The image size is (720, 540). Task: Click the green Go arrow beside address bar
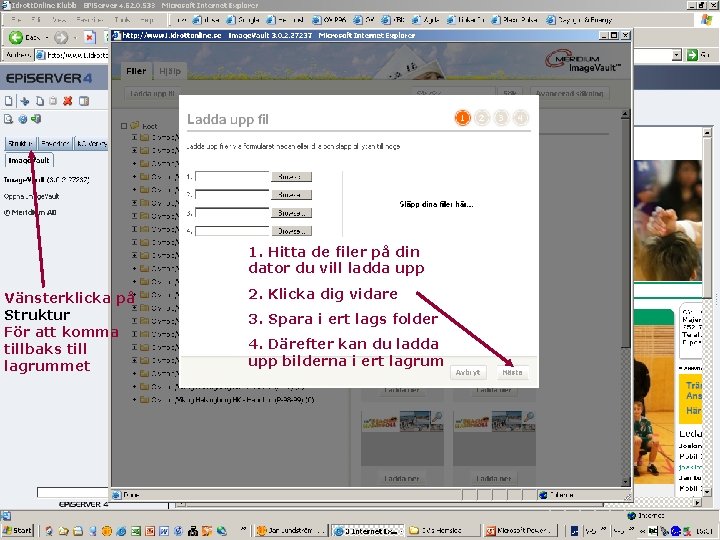click(x=692, y=55)
